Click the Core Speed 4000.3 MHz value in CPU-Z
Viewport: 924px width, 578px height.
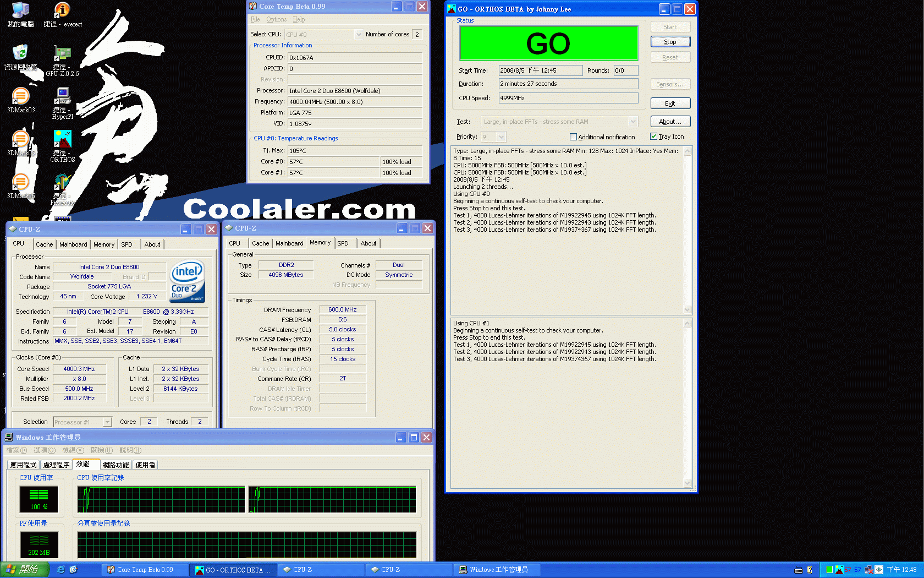(x=79, y=369)
